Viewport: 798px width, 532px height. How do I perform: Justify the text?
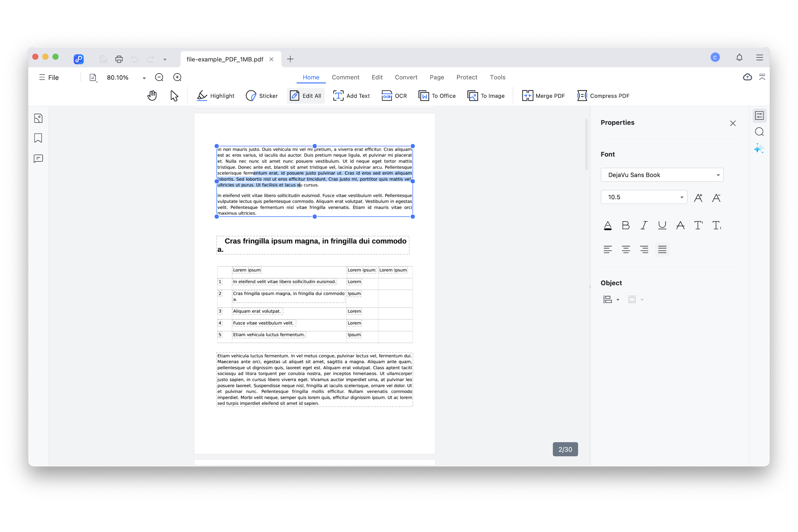click(x=662, y=250)
